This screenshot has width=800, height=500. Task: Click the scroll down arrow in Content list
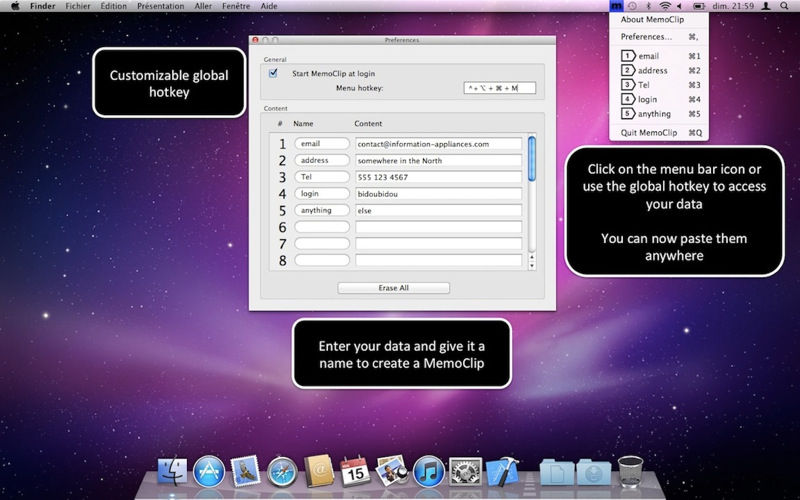(x=532, y=266)
